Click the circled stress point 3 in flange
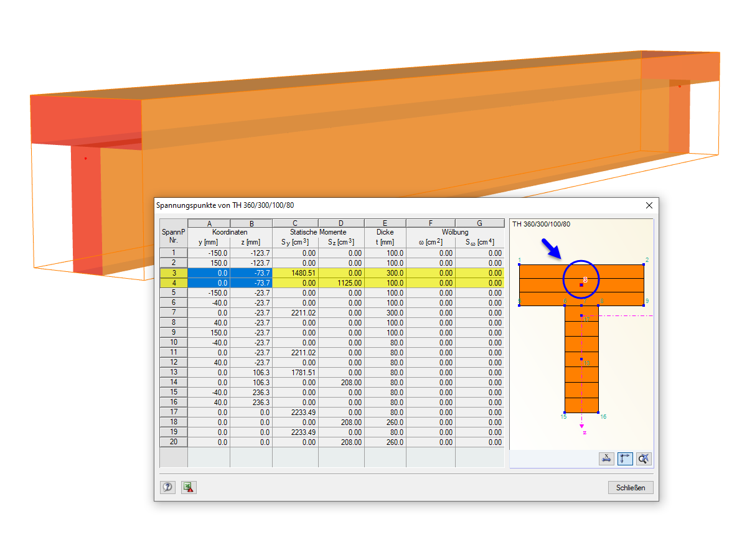This screenshot has height=560, width=747. tap(581, 284)
